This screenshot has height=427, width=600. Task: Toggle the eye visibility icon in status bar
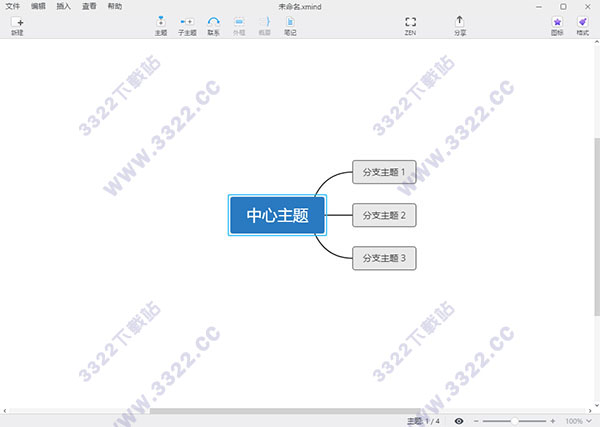(x=459, y=421)
